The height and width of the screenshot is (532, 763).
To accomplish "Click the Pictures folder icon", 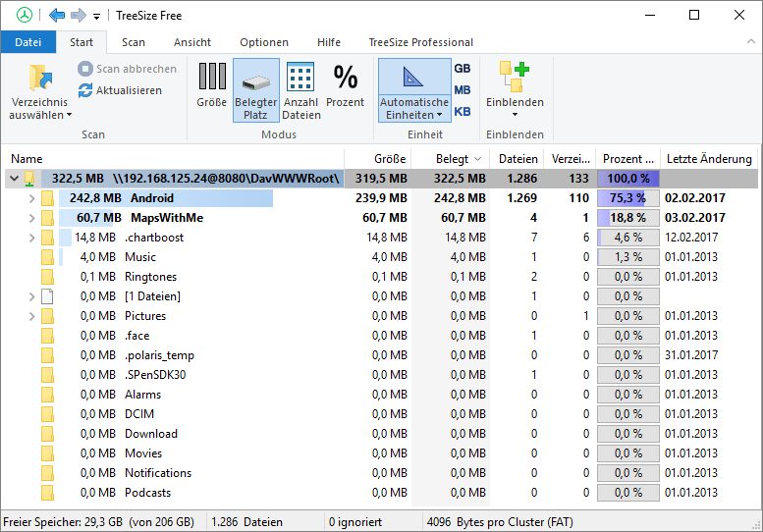I will click(x=47, y=316).
